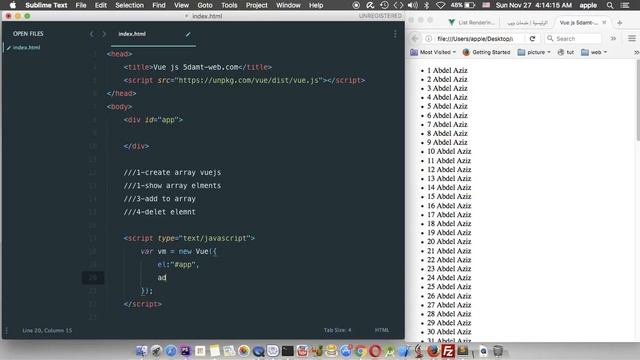Screen dimensions: 640x360
Task: Click the apple user name in menu bar
Action: click(588, 5)
